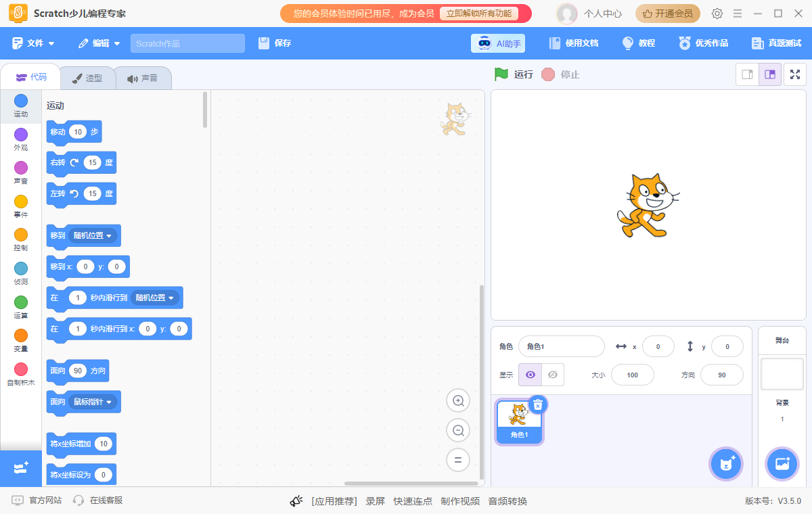Open the 自制积木 category
Screen dimensions: 812x514
click(20, 369)
